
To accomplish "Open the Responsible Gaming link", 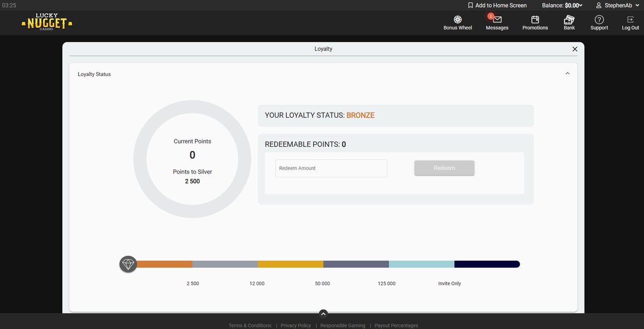I will click(x=343, y=325).
